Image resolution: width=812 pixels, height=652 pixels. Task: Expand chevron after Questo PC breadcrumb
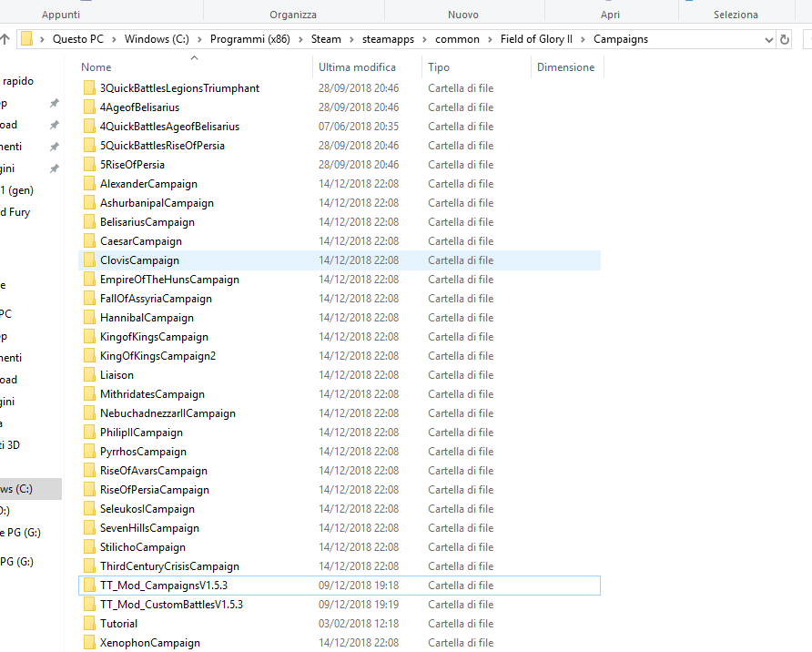(x=114, y=39)
